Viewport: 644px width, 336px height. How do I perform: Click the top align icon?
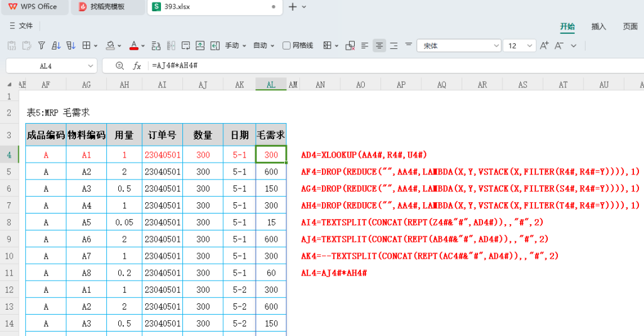pos(409,45)
